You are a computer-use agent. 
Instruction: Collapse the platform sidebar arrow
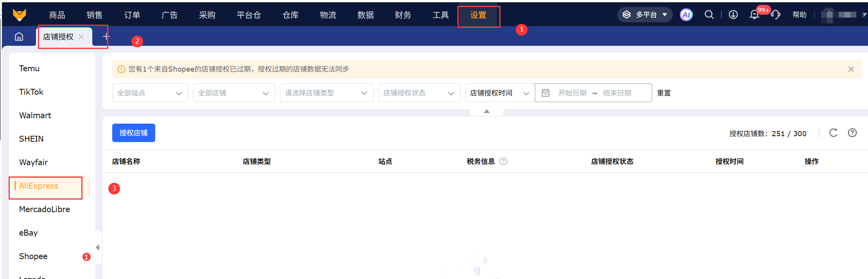coord(97,247)
